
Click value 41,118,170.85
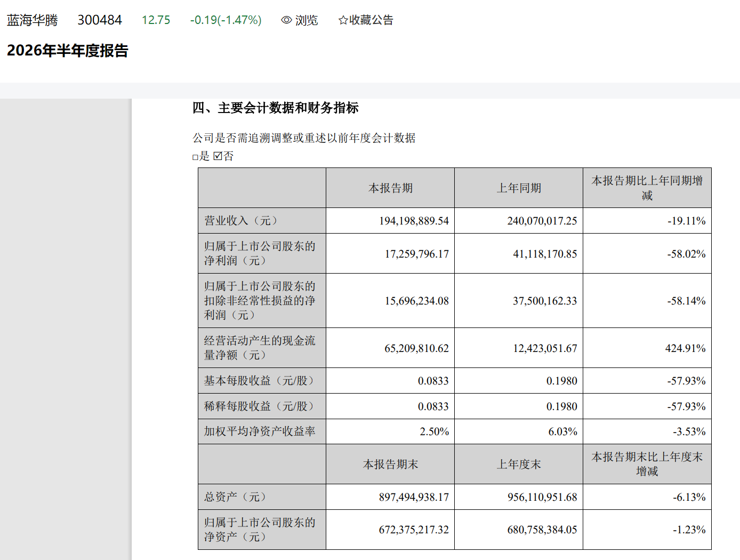pyautogui.click(x=545, y=254)
